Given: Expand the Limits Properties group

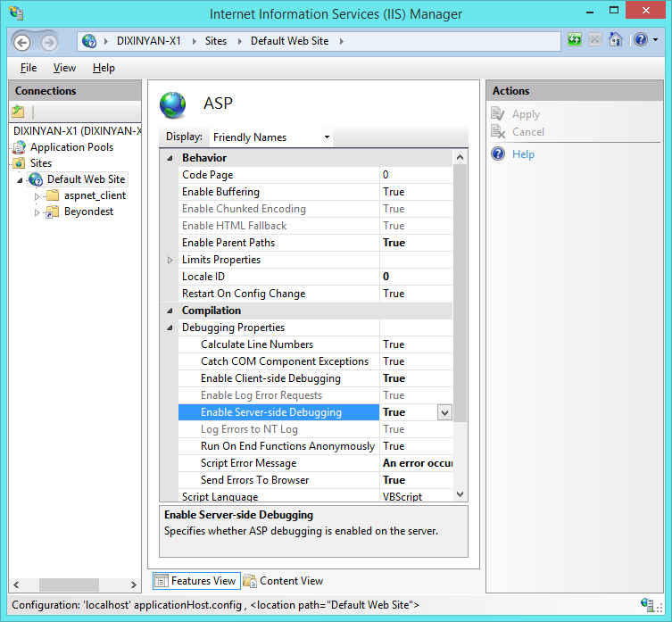Looking at the screenshot, I should tap(170, 260).
